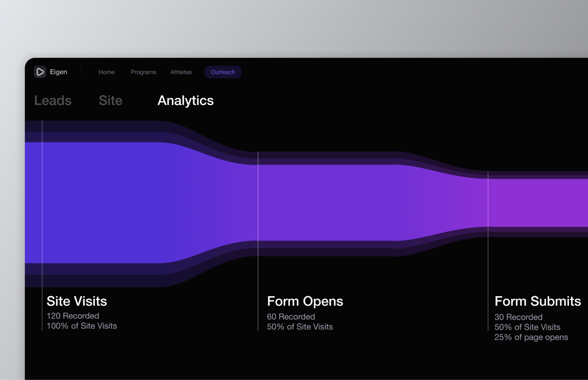Click the Form Opens stage heading
The width and height of the screenshot is (588, 380).
coord(305,301)
